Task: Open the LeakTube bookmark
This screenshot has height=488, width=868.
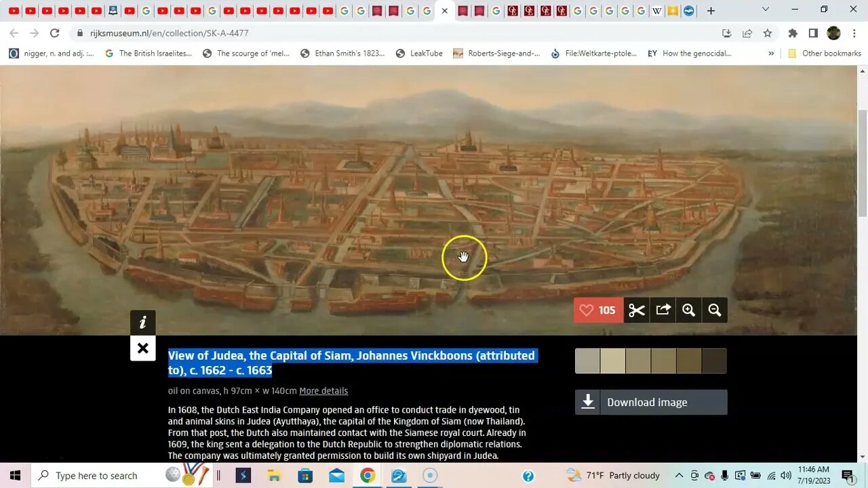Action: 419,54
